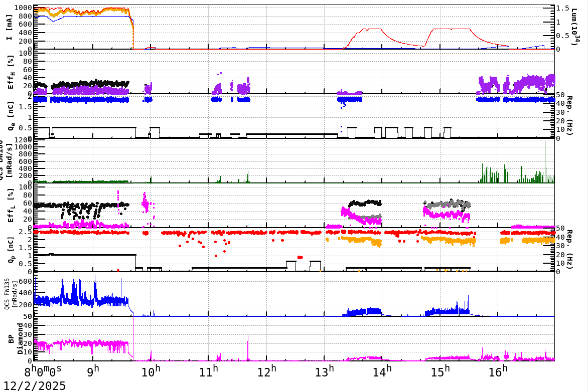
Task: Click the luminosity spike near 14h
Action: click(374, 29)
